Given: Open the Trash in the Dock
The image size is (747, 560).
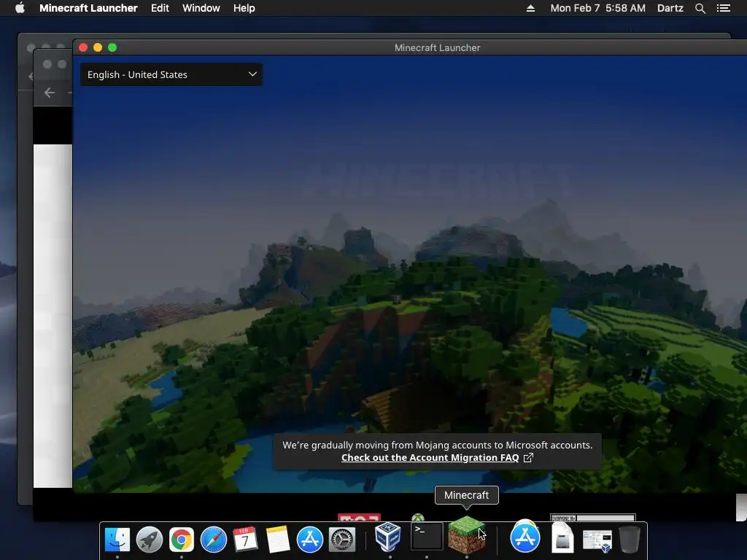Looking at the screenshot, I should [x=630, y=539].
